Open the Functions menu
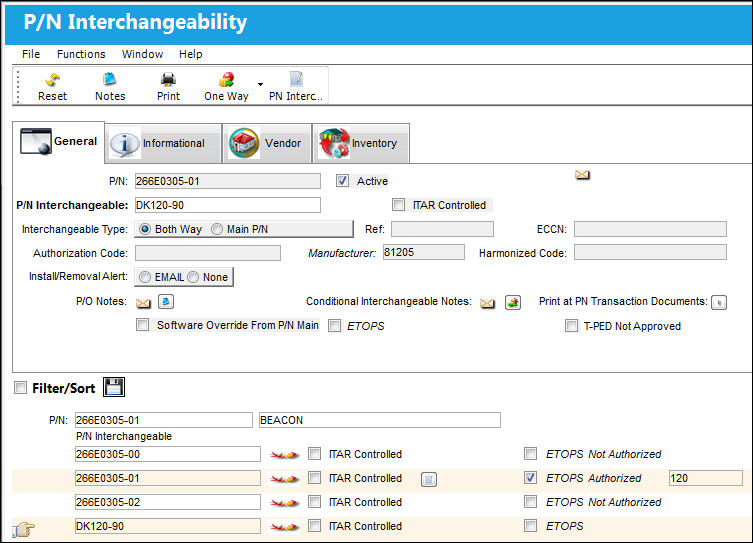This screenshot has width=753, height=543. point(81,54)
